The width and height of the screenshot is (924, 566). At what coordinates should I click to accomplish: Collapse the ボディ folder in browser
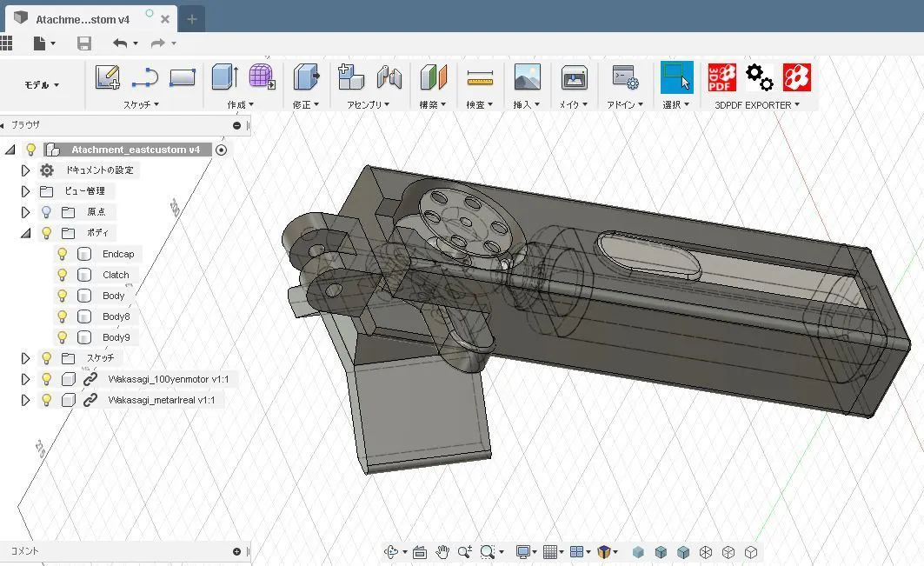point(25,233)
